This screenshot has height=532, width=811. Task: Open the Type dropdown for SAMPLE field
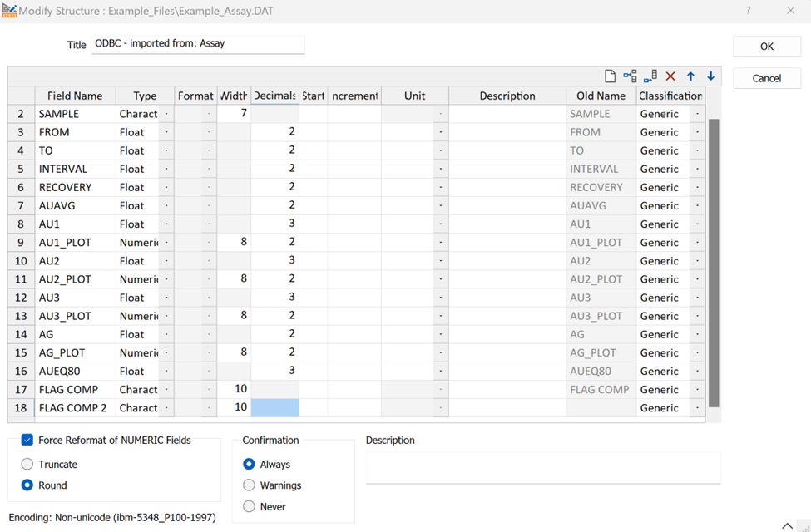[168, 113]
